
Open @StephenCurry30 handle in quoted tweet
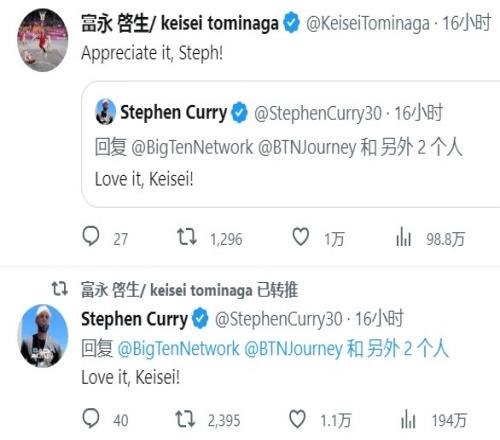318,113
